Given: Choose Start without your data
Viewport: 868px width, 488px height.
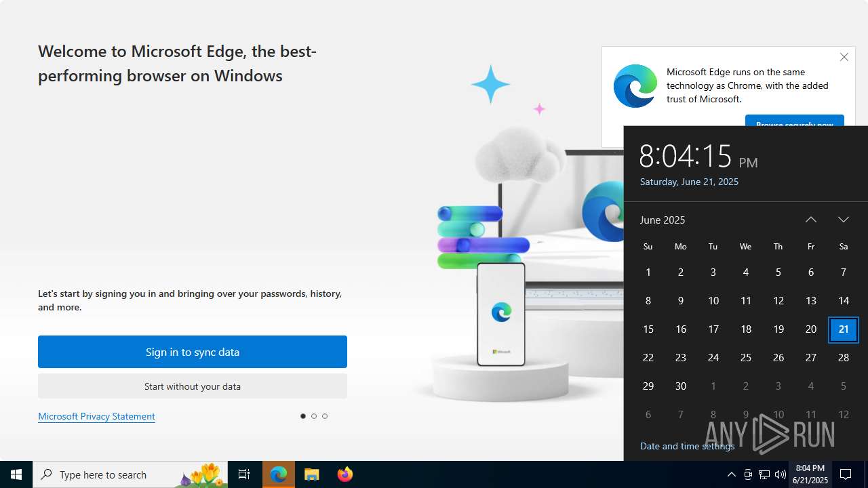Looking at the screenshot, I should pyautogui.click(x=193, y=386).
